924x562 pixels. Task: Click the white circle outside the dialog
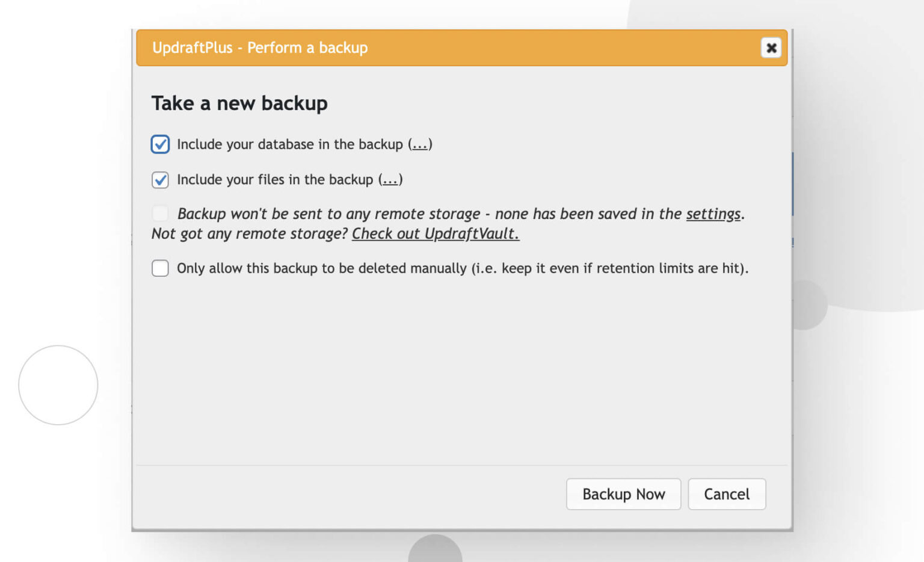coord(58,385)
